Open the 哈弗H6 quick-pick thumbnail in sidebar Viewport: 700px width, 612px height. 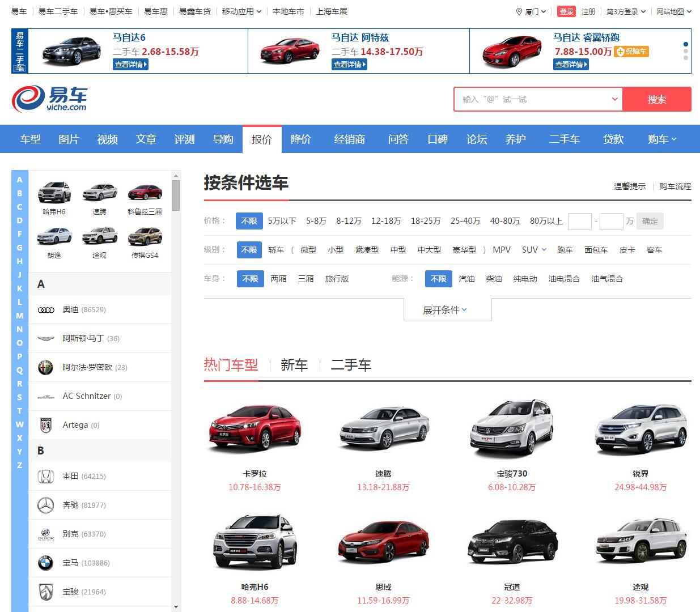click(54, 193)
